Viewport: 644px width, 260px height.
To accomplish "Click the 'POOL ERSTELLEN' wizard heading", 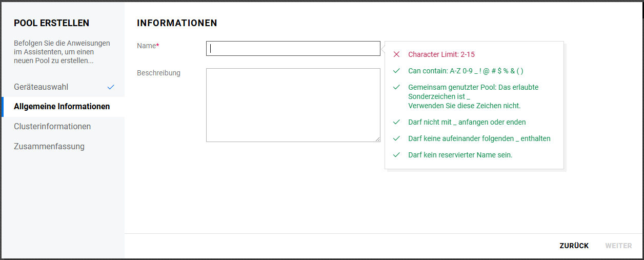I will 51,23.
